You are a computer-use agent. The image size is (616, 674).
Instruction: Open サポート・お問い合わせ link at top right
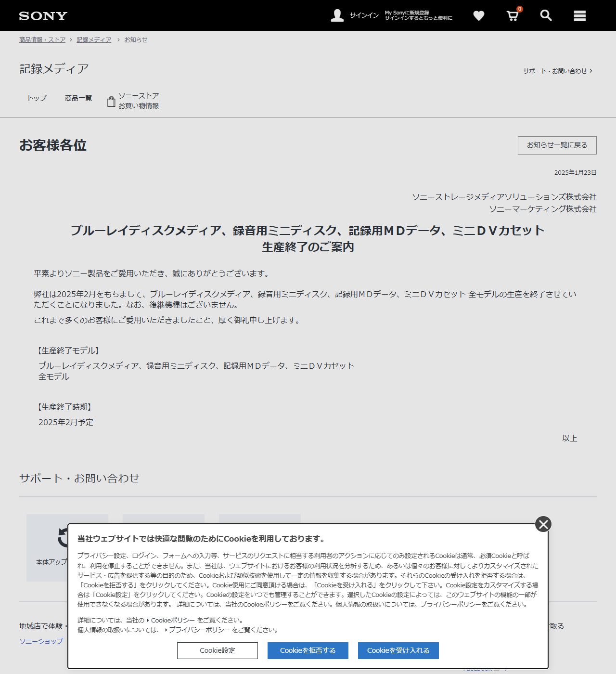(x=558, y=71)
